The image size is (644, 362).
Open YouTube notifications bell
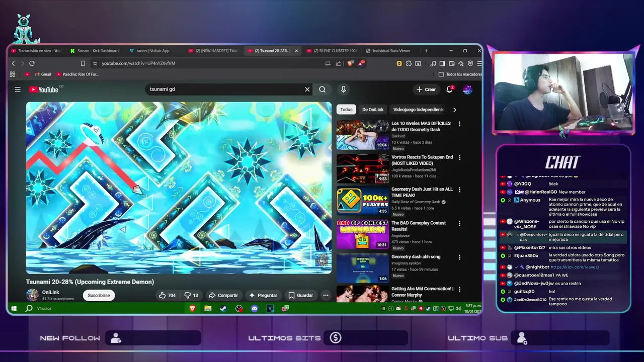450,89
